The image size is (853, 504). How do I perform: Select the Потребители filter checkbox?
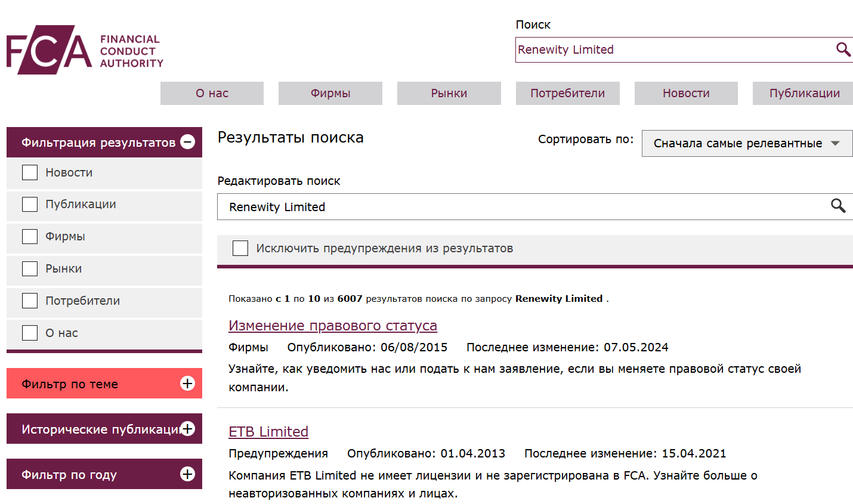pos(30,301)
